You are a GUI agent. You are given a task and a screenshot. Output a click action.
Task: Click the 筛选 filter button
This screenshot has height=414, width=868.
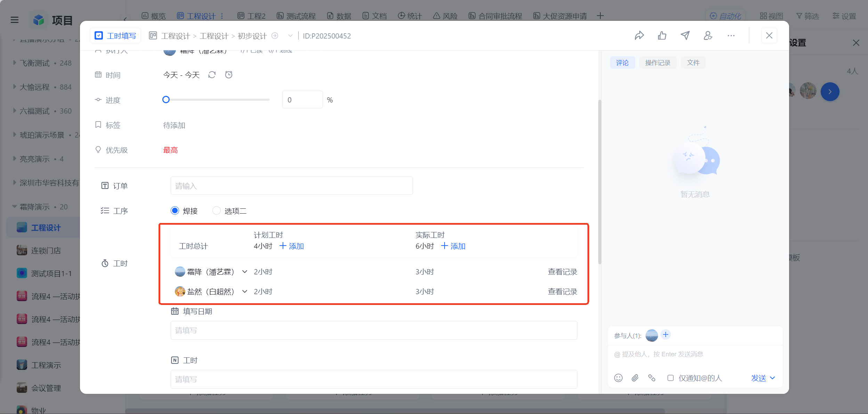click(x=808, y=16)
